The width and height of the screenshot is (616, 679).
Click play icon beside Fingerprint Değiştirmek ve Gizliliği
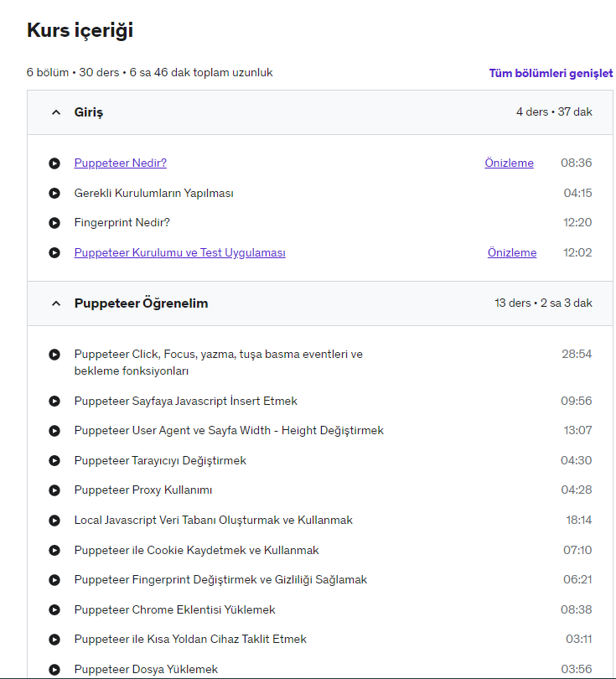click(54, 580)
